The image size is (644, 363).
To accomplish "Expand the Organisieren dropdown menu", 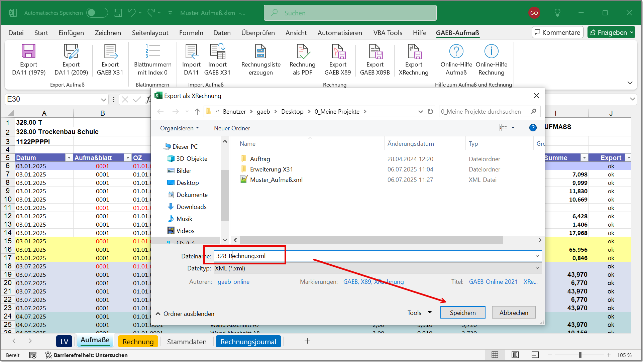I will pyautogui.click(x=180, y=128).
